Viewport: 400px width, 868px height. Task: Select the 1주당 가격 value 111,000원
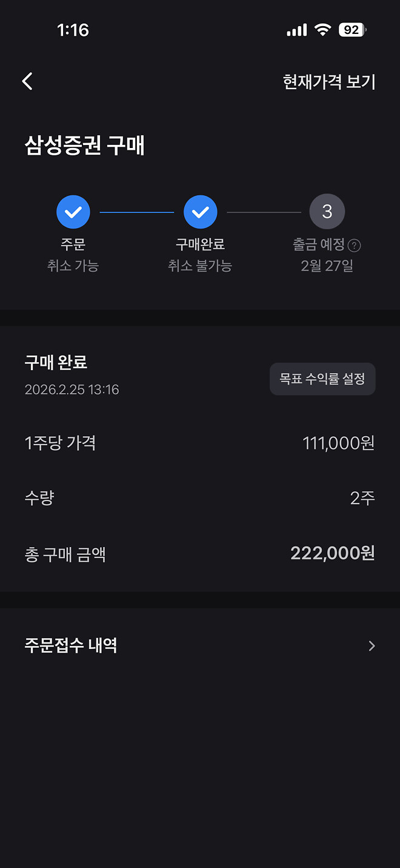[338, 443]
